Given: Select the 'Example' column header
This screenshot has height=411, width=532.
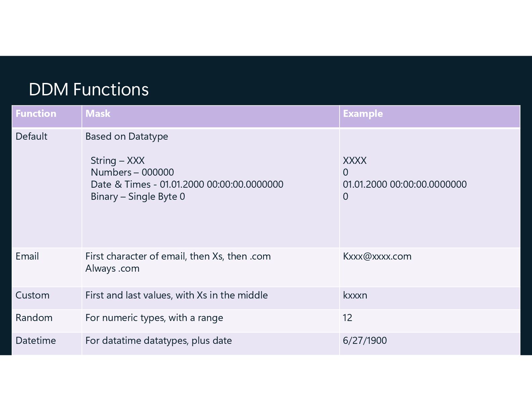Looking at the screenshot, I should [430, 117].
